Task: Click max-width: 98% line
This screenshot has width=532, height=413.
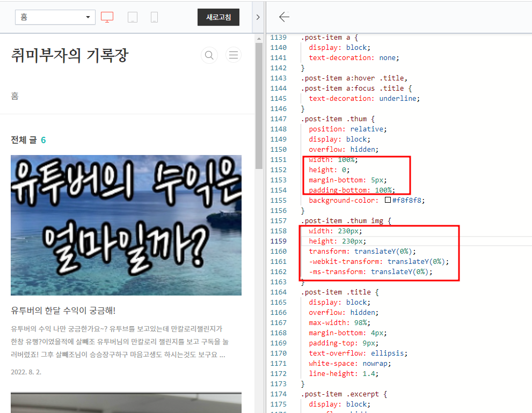Action: tap(340, 322)
